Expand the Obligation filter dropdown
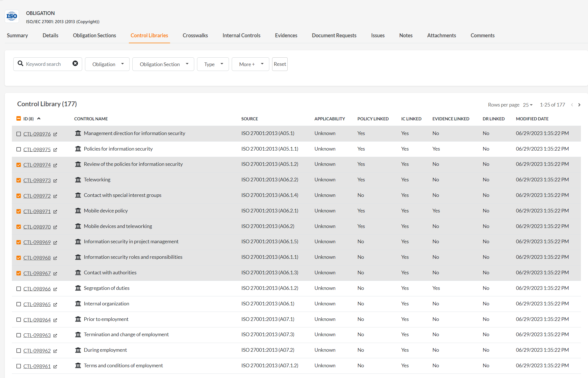 107,64
